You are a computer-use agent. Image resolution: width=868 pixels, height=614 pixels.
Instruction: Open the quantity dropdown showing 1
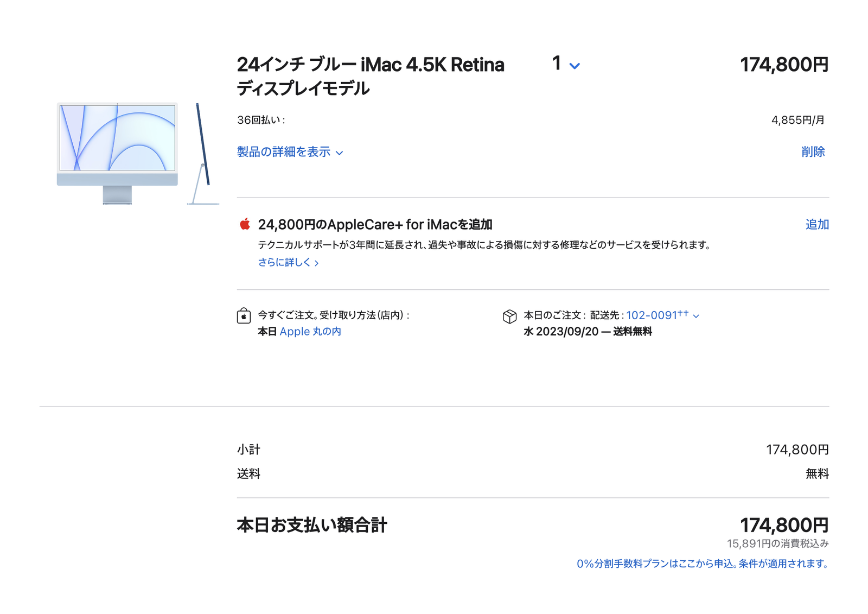coord(566,64)
